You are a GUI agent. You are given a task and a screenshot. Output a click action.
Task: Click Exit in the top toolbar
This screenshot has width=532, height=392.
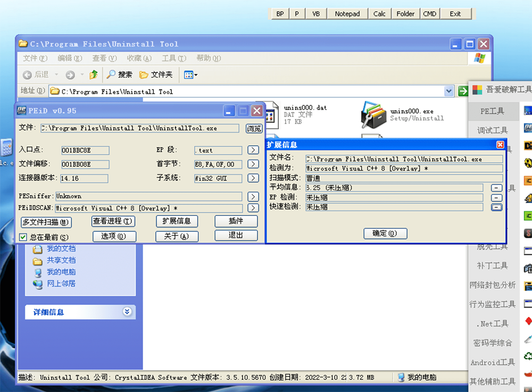click(x=455, y=14)
